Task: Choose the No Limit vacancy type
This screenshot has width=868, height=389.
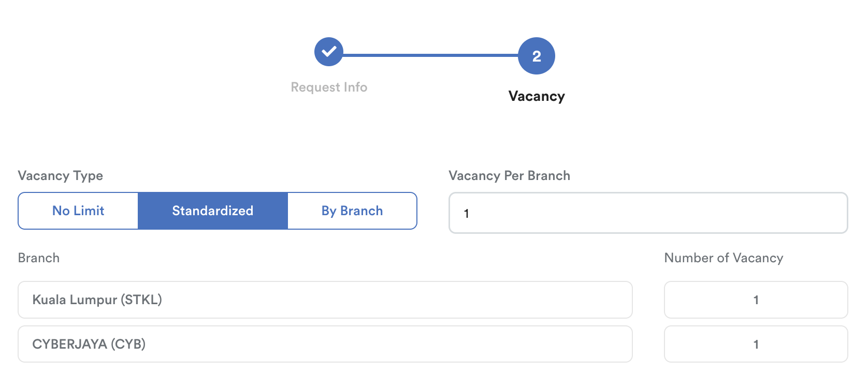Action: pyautogui.click(x=78, y=211)
